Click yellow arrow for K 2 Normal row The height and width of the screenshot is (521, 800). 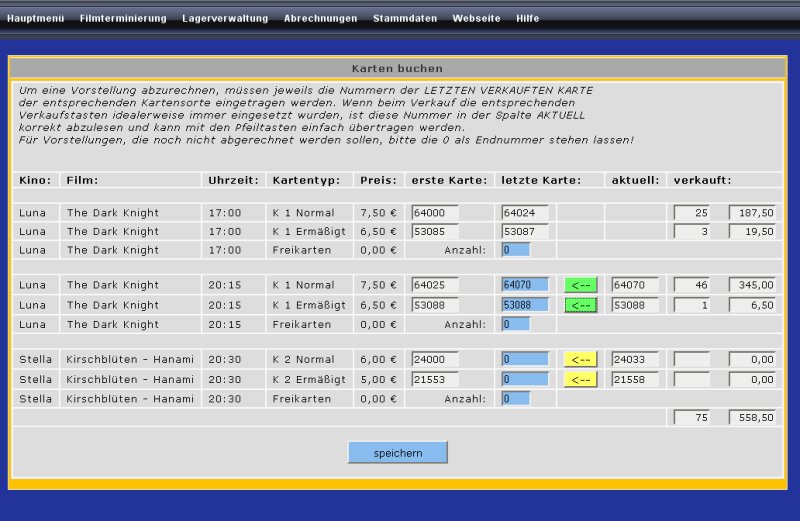pyautogui.click(x=580, y=359)
